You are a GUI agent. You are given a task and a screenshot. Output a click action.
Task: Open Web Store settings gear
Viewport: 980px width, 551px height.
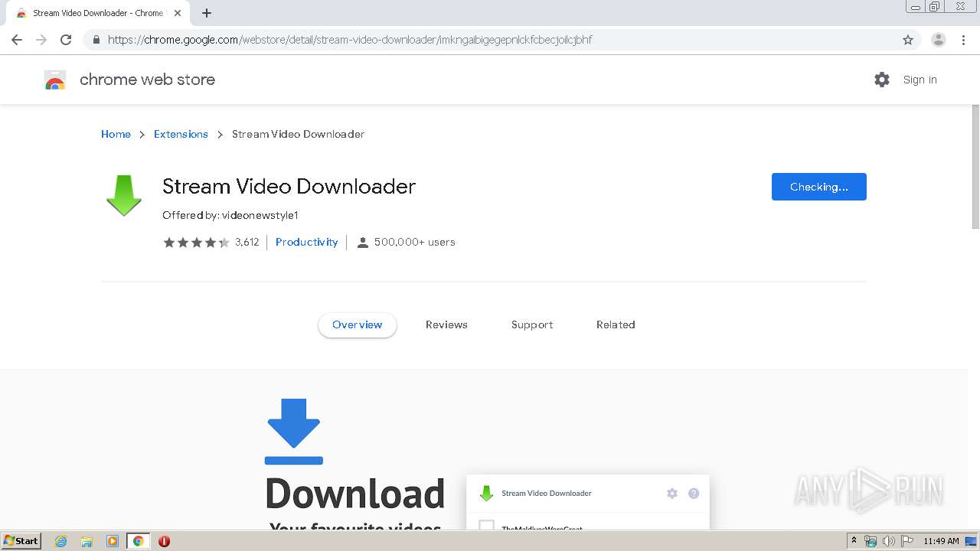(882, 80)
